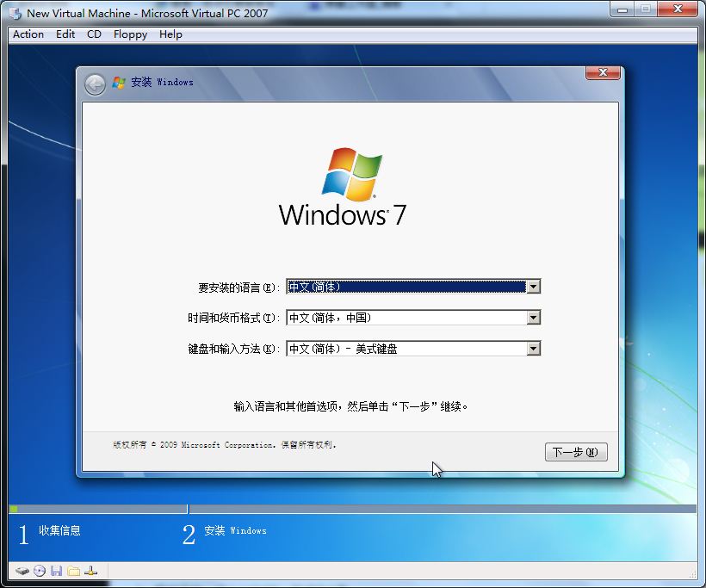Expand the 键盘和输入方法 dropdown

[535, 348]
